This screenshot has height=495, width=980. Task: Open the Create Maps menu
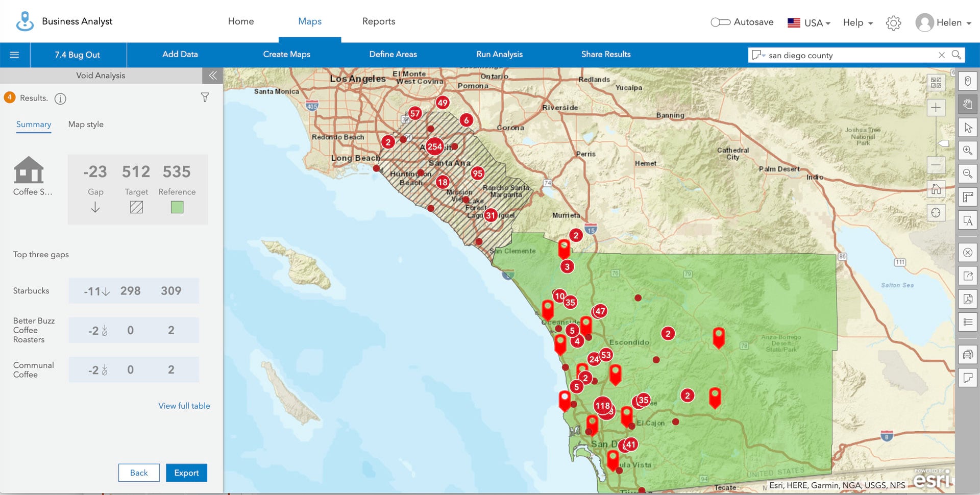pyautogui.click(x=287, y=54)
